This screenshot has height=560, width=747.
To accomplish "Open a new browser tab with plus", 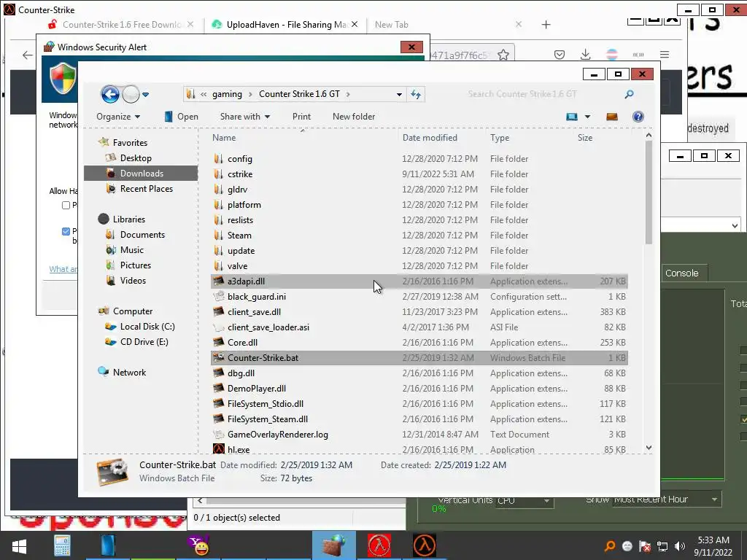I will click(x=546, y=25).
